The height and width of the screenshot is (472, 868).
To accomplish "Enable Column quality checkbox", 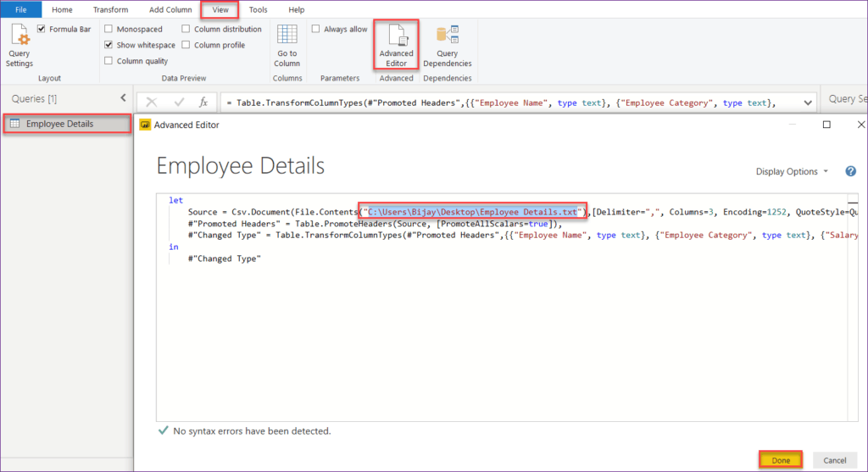I will (x=108, y=61).
